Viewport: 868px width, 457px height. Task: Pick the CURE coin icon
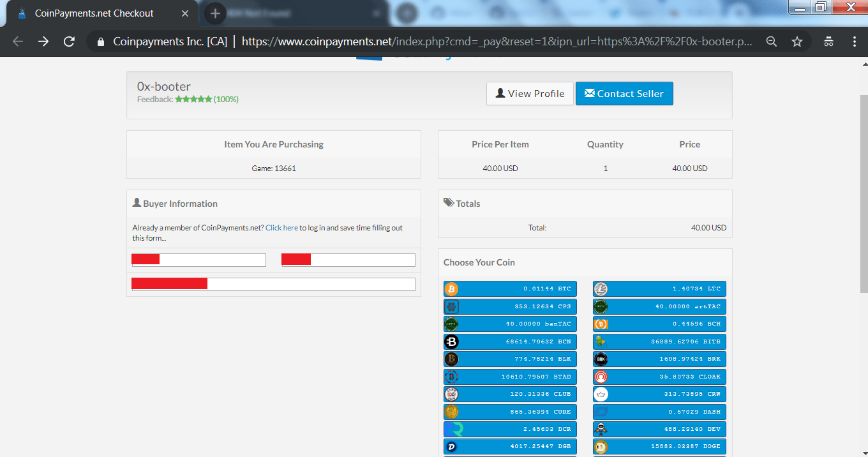click(x=451, y=412)
